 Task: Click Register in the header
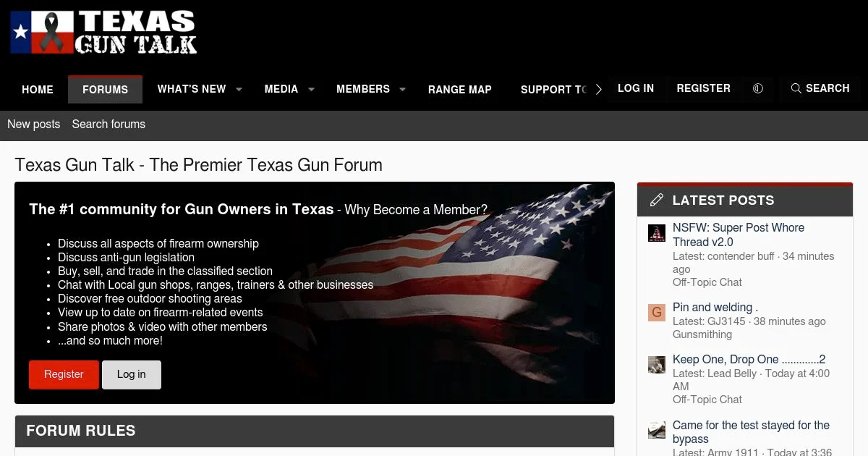coord(703,88)
